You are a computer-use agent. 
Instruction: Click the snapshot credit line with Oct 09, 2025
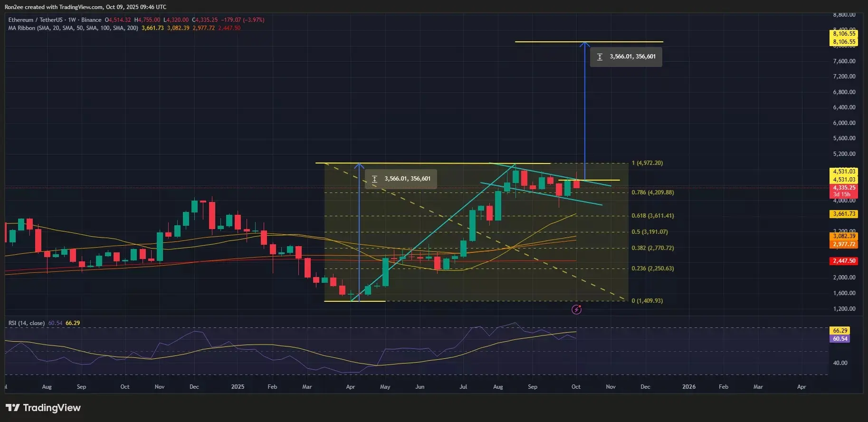(86, 7)
